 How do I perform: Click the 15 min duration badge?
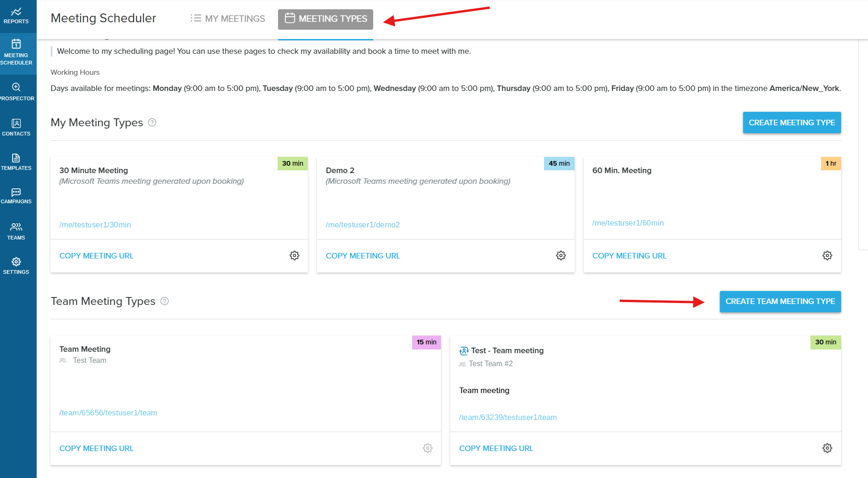tap(427, 342)
